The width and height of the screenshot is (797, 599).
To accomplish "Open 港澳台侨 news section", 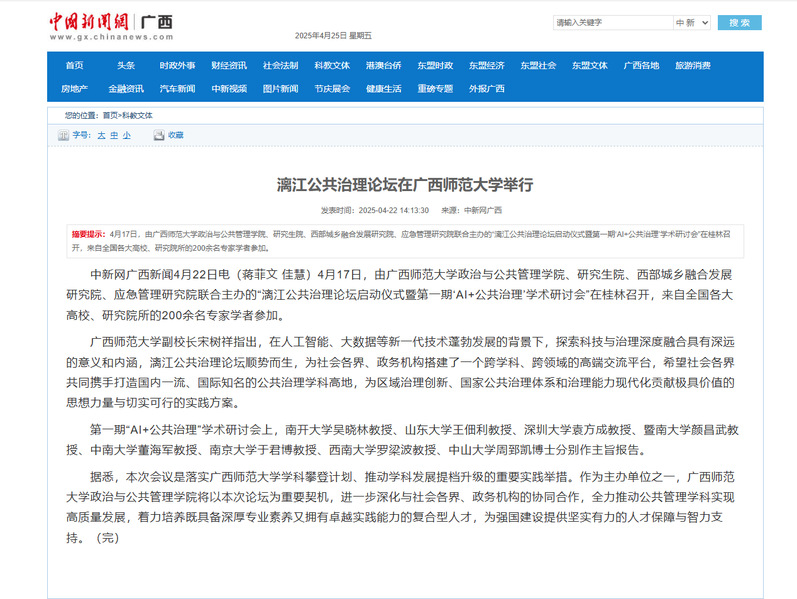I will click(383, 65).
